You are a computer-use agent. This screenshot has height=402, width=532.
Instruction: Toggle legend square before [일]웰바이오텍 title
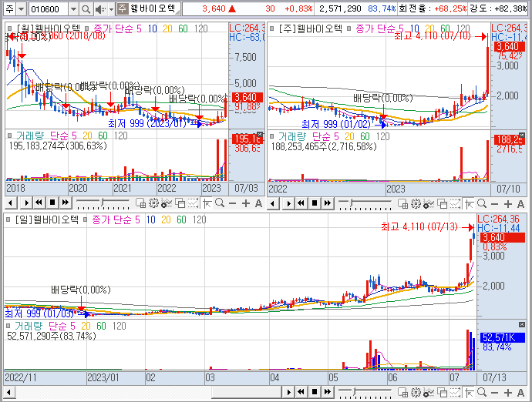8,219
